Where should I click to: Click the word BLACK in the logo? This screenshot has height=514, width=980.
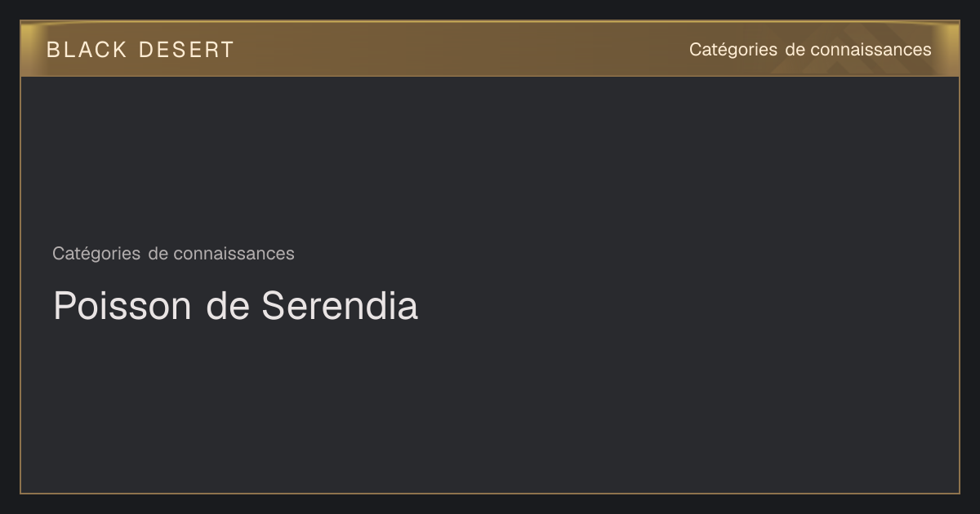87,50
